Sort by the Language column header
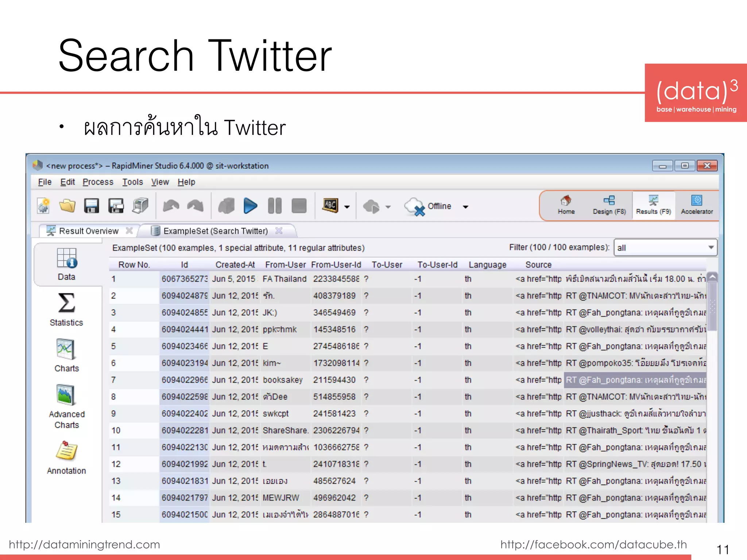Image resolution: width=747 pixels, height=560 pixels. [487, 265]
